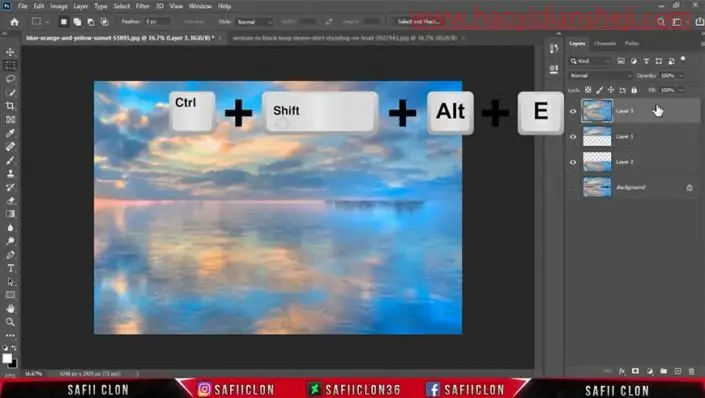The height and width of the screenshot is (398, 705).
Task: Create a new layer from panel bottom
Action: tap(678, 371)
